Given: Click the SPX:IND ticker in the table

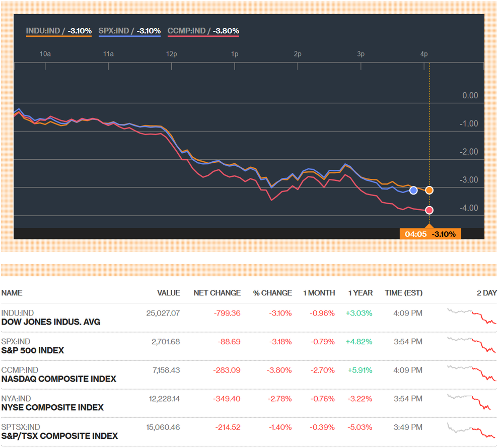Looking at the screenshot, I should point(16,342).
